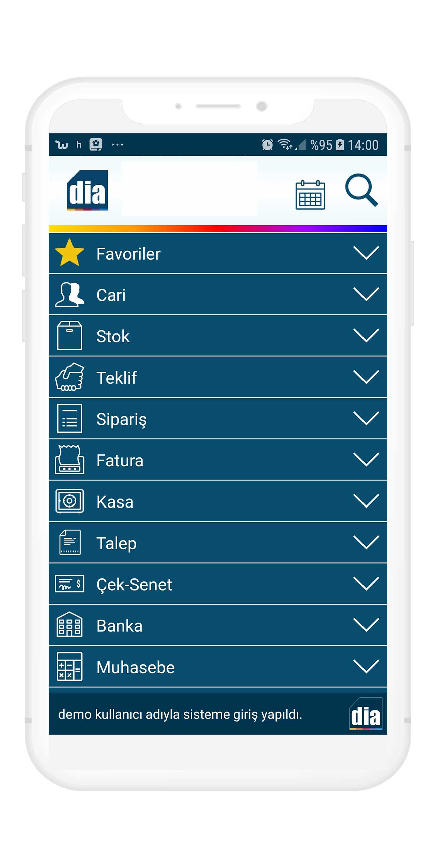Open the calendar icon in header
This screenshot has width=436, height=868.
pos(310,195)
